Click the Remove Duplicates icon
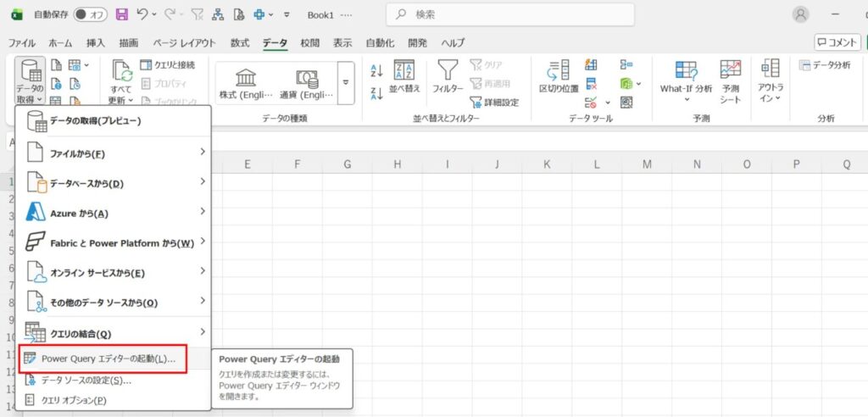This screenshot has height=417, width=868. point(591,84)
